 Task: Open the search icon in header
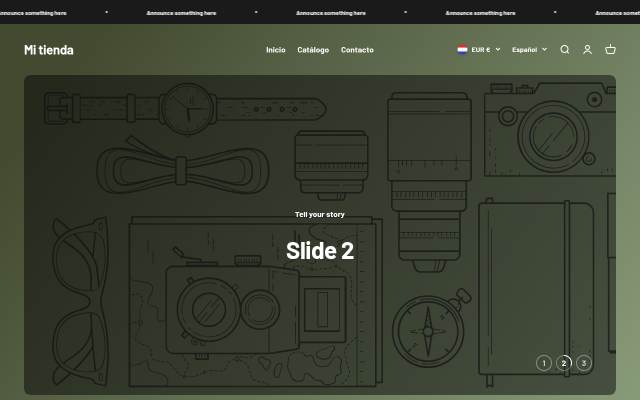[564, 50]
